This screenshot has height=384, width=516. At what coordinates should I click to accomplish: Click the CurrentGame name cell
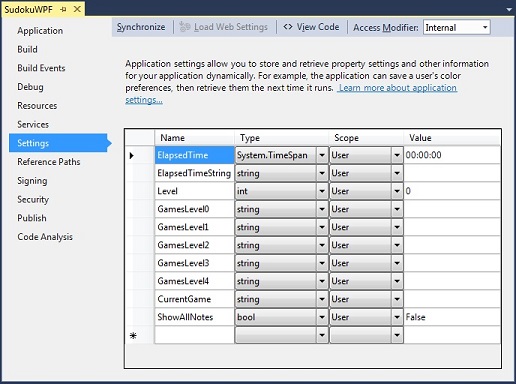(x=195, y=299)
